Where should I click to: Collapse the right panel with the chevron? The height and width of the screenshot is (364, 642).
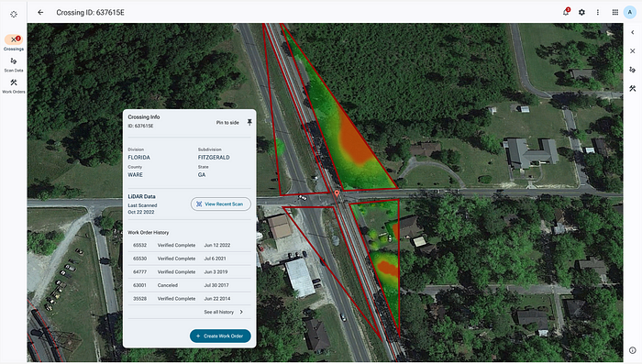[633, 32]
